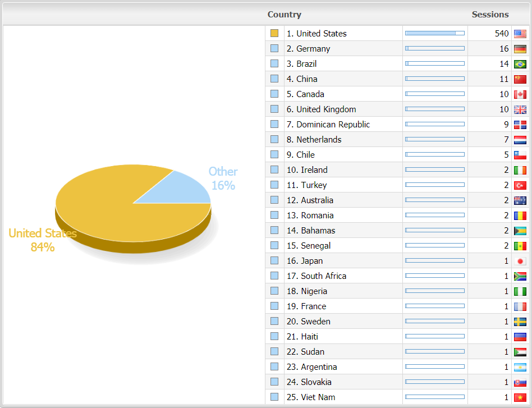Click the Nigeria flag icon

[x=520, y=291]
